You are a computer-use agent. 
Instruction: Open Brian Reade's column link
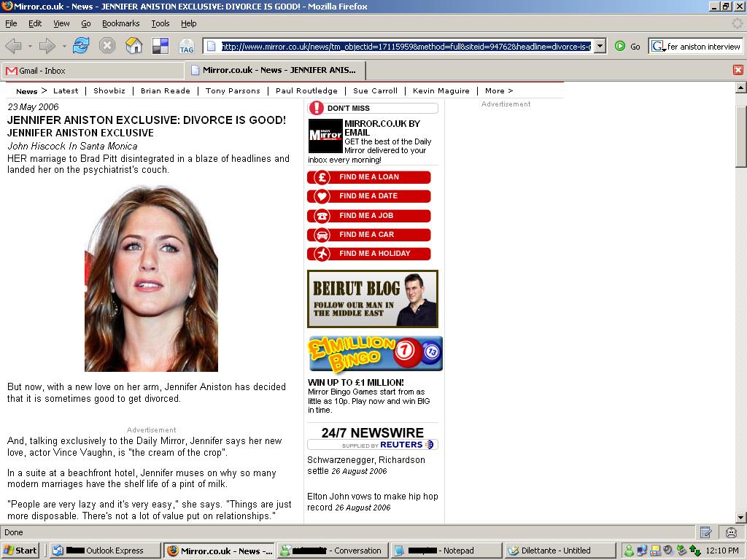(166, 90)
